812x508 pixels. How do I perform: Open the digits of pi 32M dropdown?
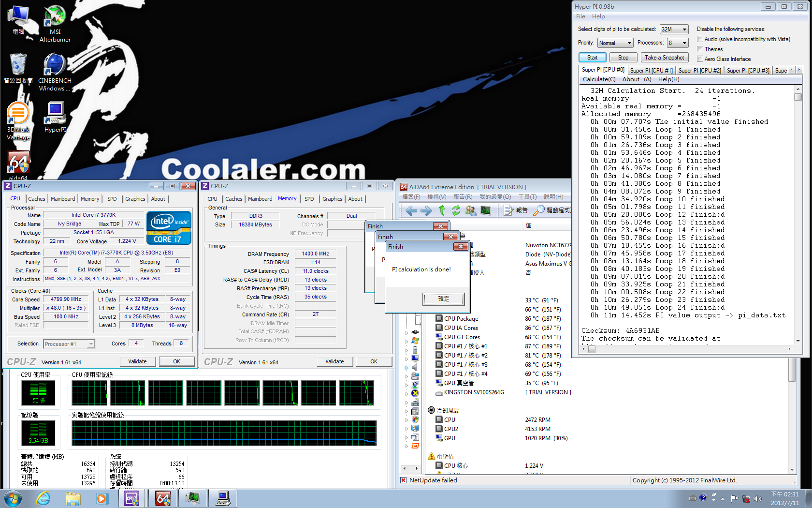tap(674, 30)
